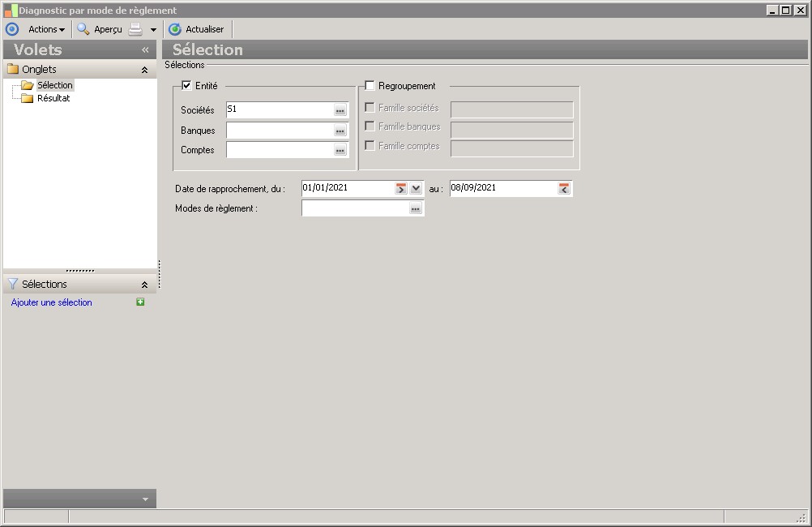The width and height of the screenshot is (812, 527).
Task: Click the Onglets folder icon
Action: [13, 69]
